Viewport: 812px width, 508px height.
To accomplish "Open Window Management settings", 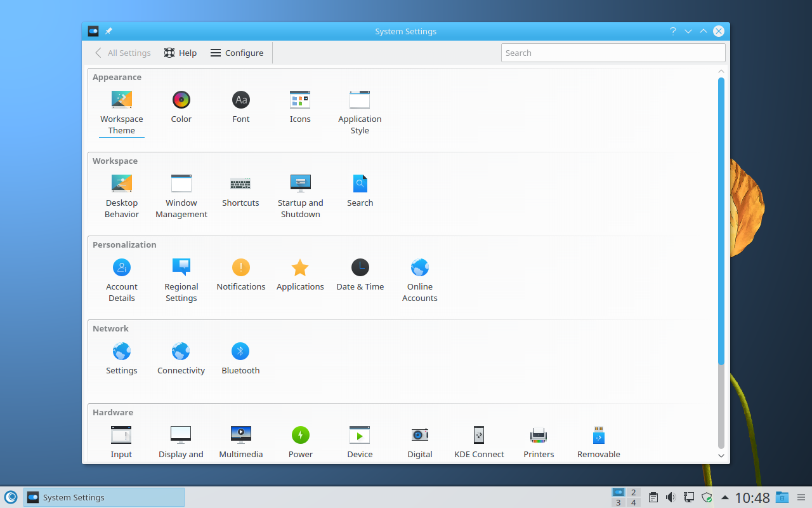I will 181,184.
